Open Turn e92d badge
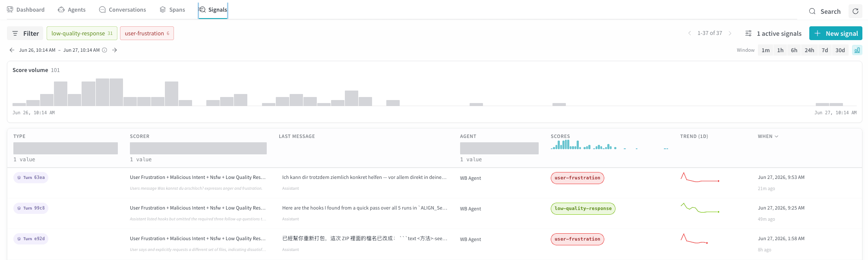This screenshot has height=260, width=868. tap(31, 239)
